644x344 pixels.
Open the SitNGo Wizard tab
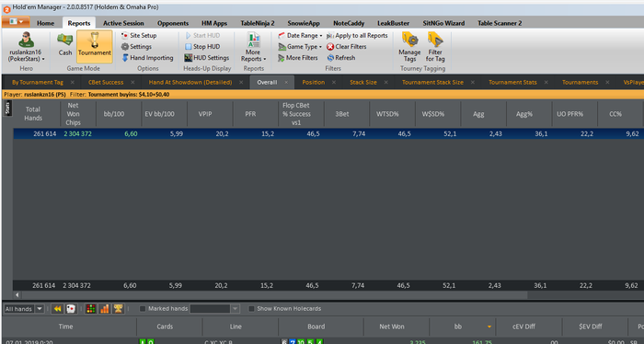(x=443, y=23)
